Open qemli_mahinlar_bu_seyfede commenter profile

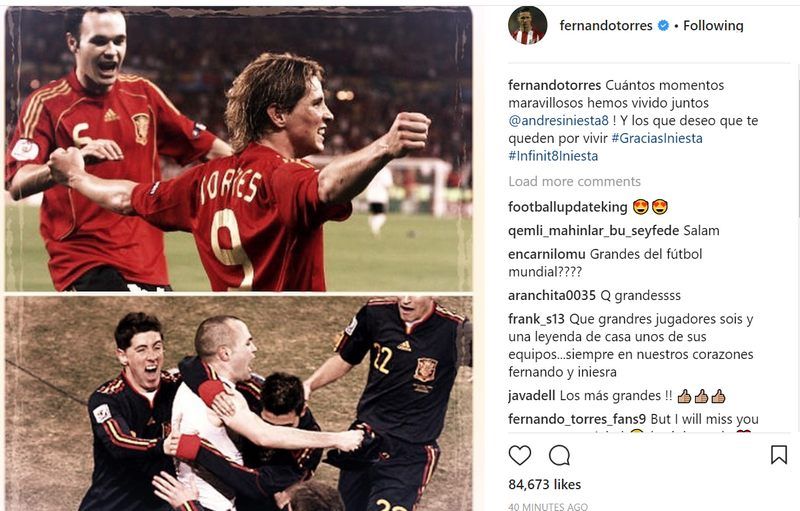[x=593, y=231]
